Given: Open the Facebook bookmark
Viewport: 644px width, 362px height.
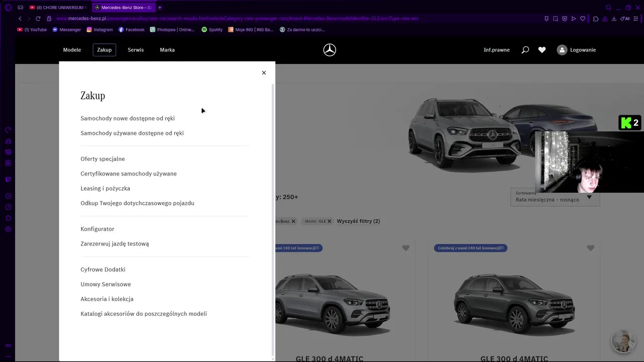Looking at the screenshot, I should click(131, 30).
